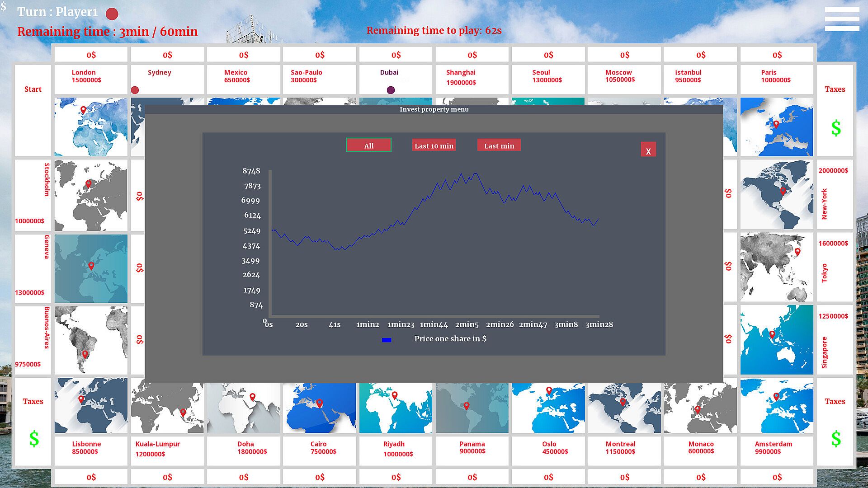Click green dollar icon in bottom-right Taxes
The image size is (868, 488).
836,439
